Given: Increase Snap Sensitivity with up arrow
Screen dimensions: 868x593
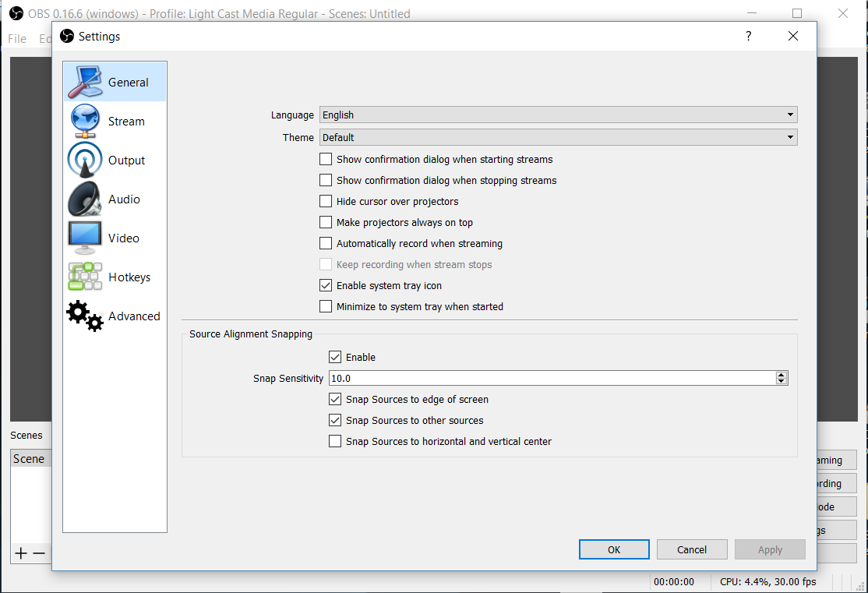Looking at the screenshot, I should (x=782, y=375).
